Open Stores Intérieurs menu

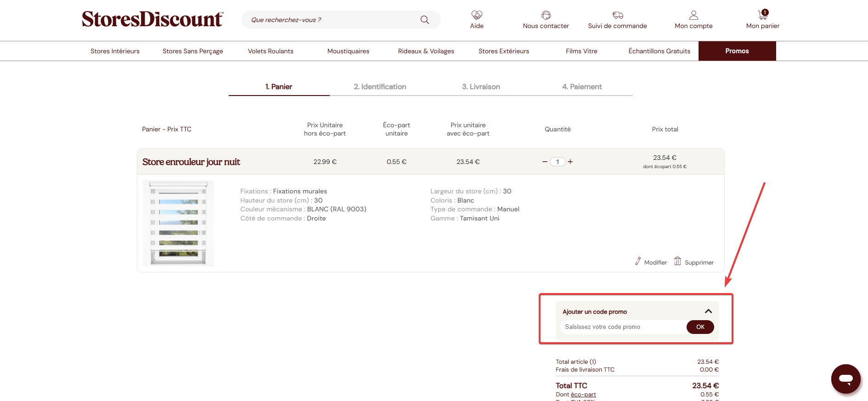pos(115,51)
